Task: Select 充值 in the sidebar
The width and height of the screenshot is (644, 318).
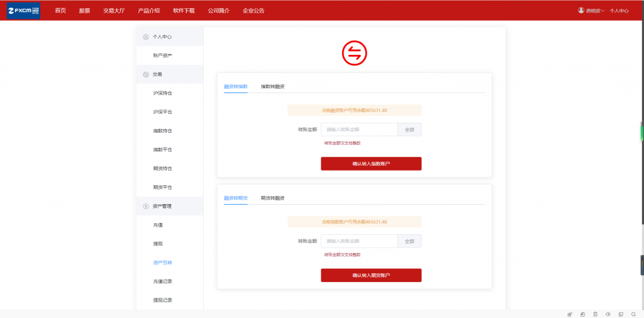Action: pos(158,225)
